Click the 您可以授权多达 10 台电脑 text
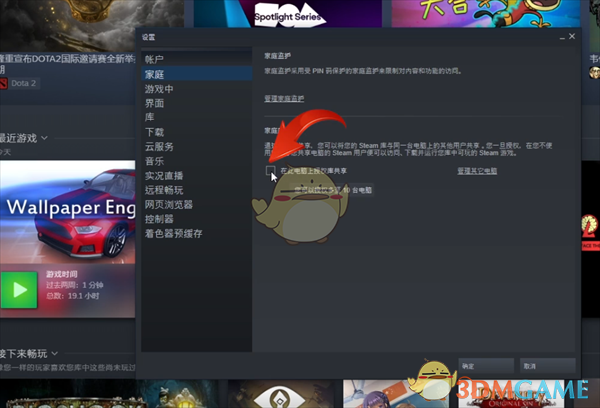The image size is (600, 408). 333,190
